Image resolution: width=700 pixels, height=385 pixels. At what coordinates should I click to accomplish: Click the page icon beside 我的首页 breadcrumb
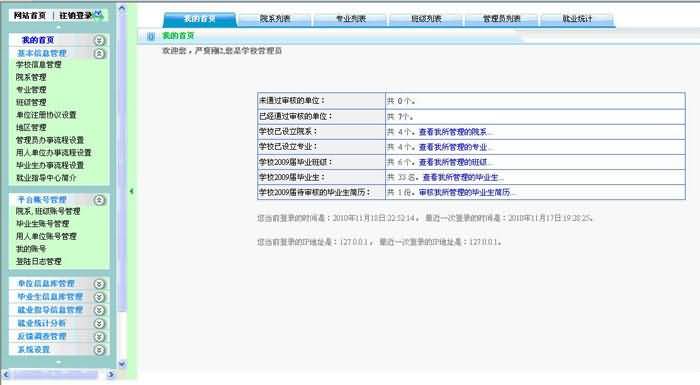[x=151, y=37]
